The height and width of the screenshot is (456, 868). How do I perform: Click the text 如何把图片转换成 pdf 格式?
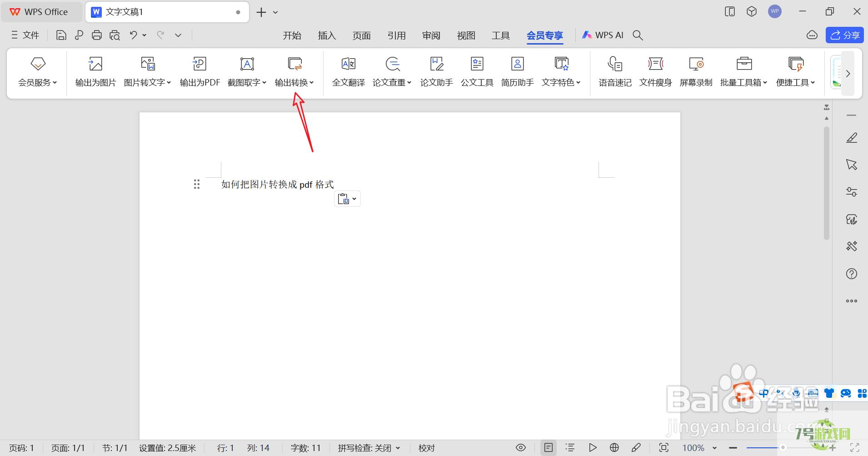(x=277, y=184)
